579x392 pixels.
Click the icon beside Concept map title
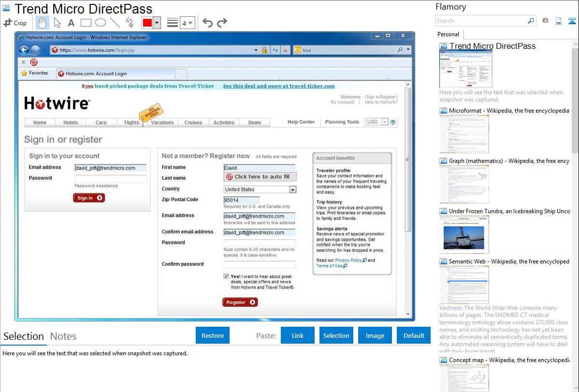[x=443, y=360]
